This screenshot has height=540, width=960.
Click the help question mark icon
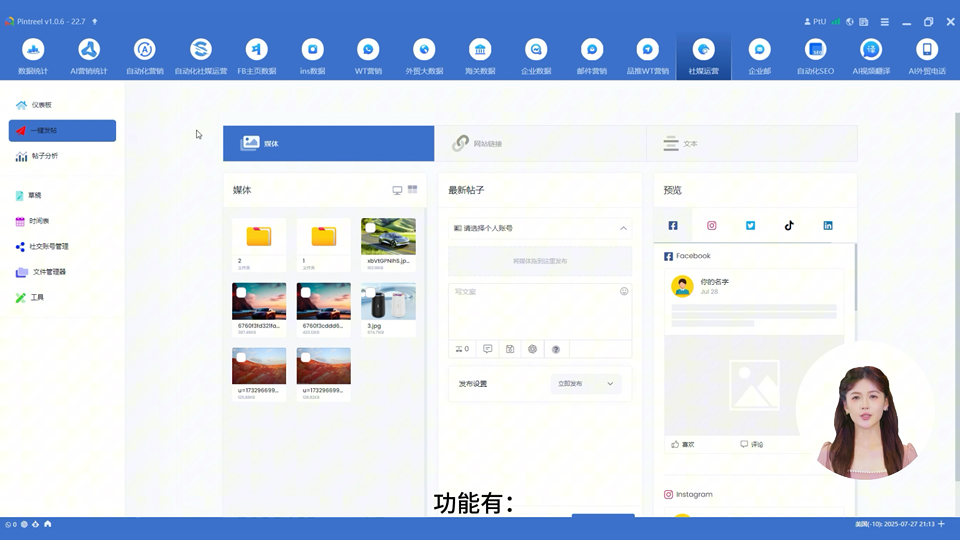556,350
